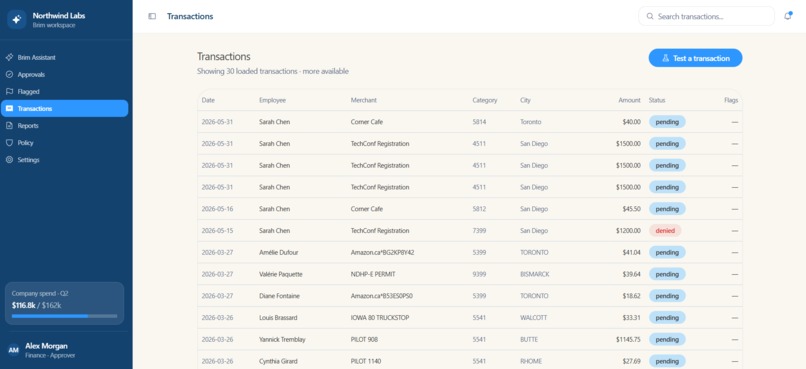Open Alex Morgan's profile name
Image resolution: width=806 pixels, height=369 pixels.
(46, 346)
